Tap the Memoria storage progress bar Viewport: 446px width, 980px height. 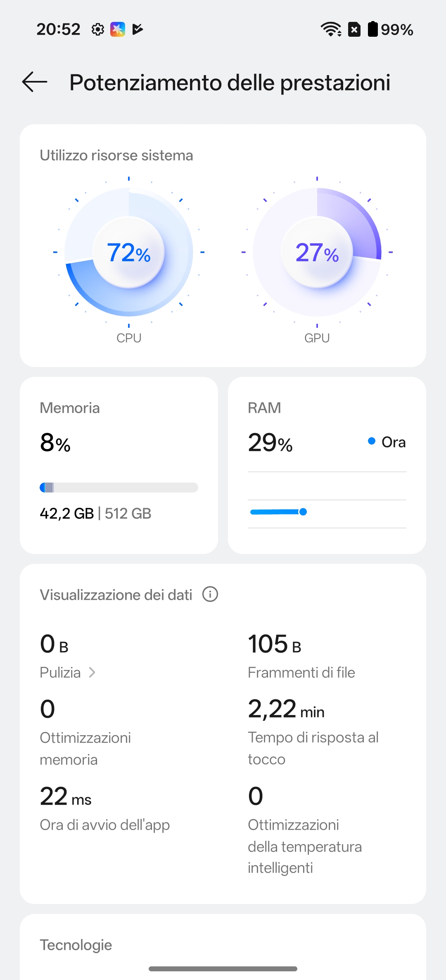tap(119, 488)
